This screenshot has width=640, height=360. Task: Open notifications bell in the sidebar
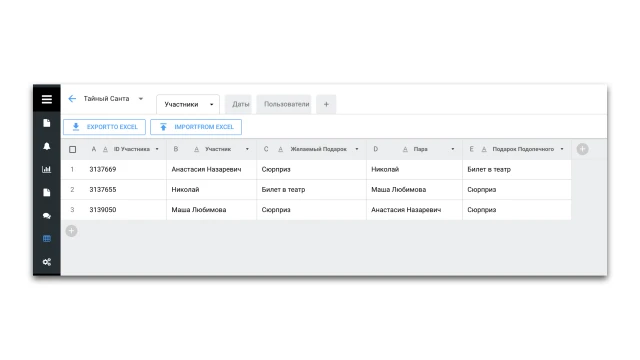[47, 146]
